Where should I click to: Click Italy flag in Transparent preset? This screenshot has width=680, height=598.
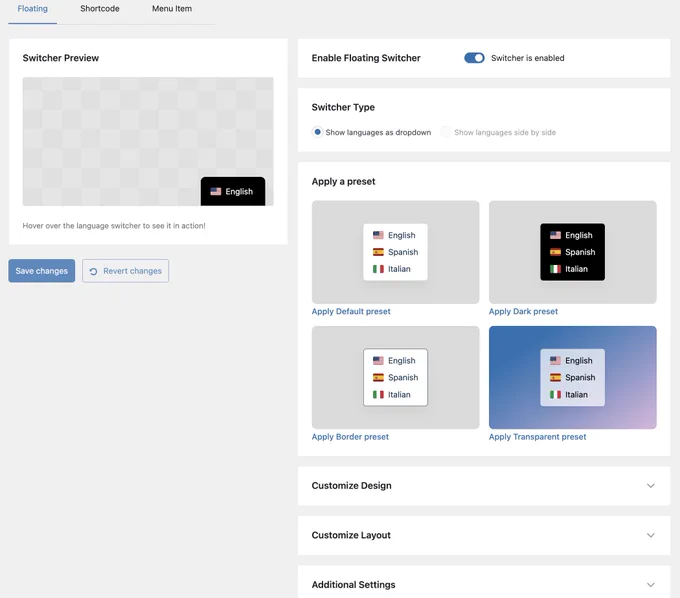[556, 395]
